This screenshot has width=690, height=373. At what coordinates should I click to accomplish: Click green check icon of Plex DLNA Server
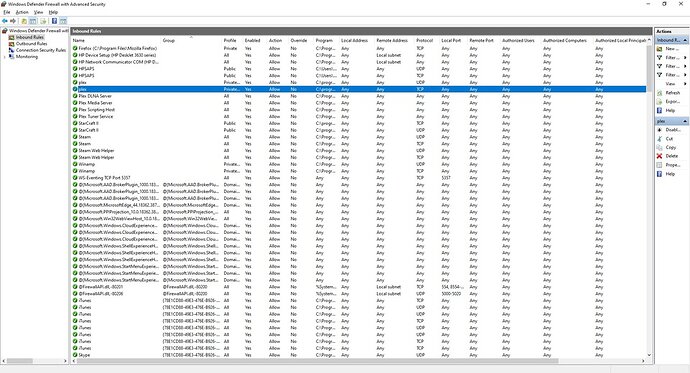(x=75, y=96)
